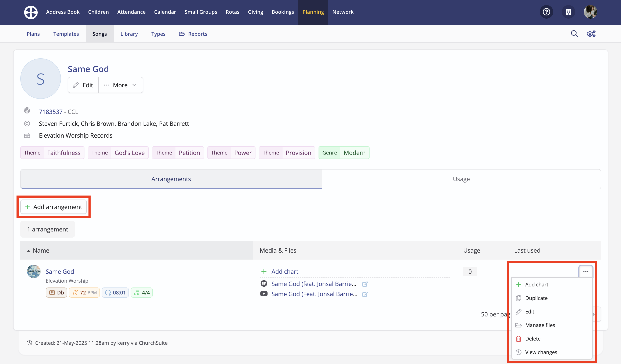
Task: Click the 08:01 duration badge
Action: coord(115,292)
